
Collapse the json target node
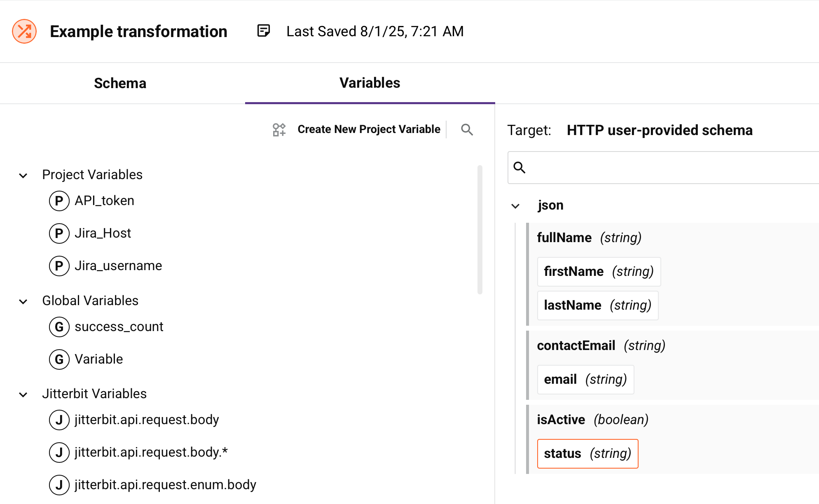515,206
